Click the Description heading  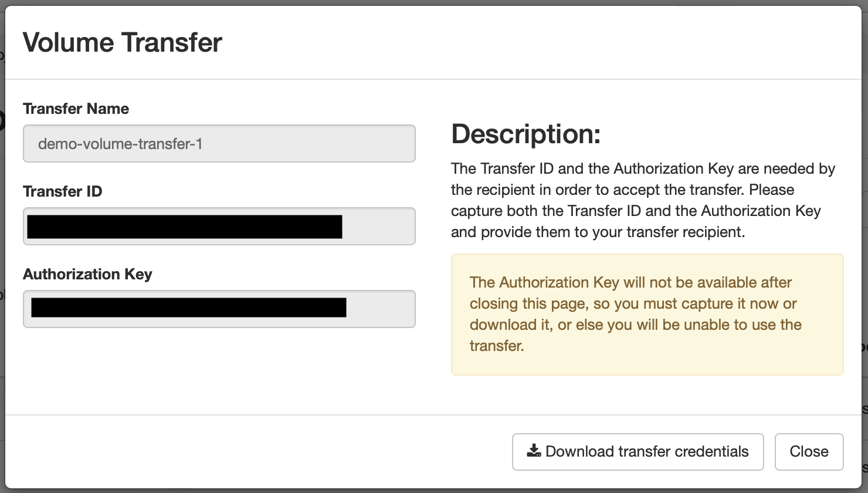click(x=526, y=134)
